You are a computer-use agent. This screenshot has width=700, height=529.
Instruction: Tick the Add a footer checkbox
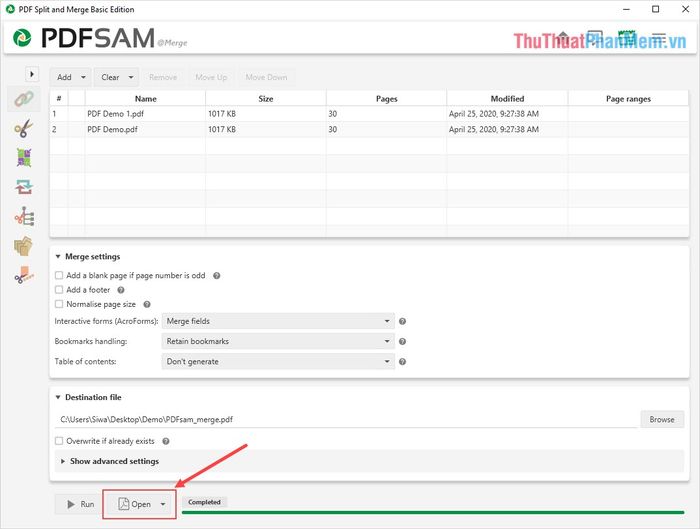tap(59, 289)
